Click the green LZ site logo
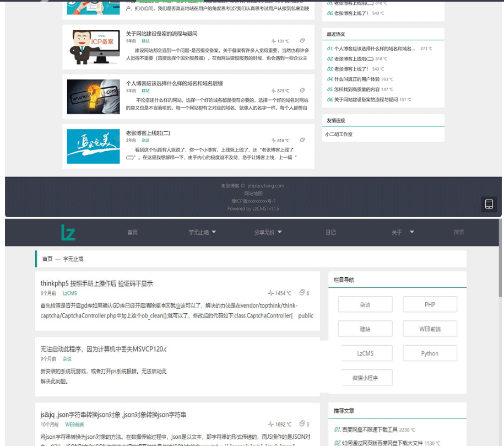Image resolution: width=504 pixels, height=446 pixels. (x=68, y=233)
